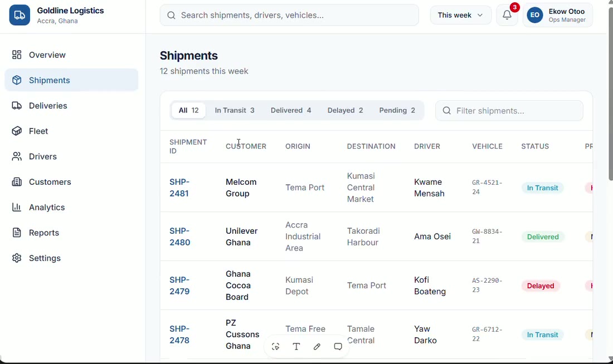Go to Overview in the sidebar
613x364 pixels.
[x=71, y=55]
